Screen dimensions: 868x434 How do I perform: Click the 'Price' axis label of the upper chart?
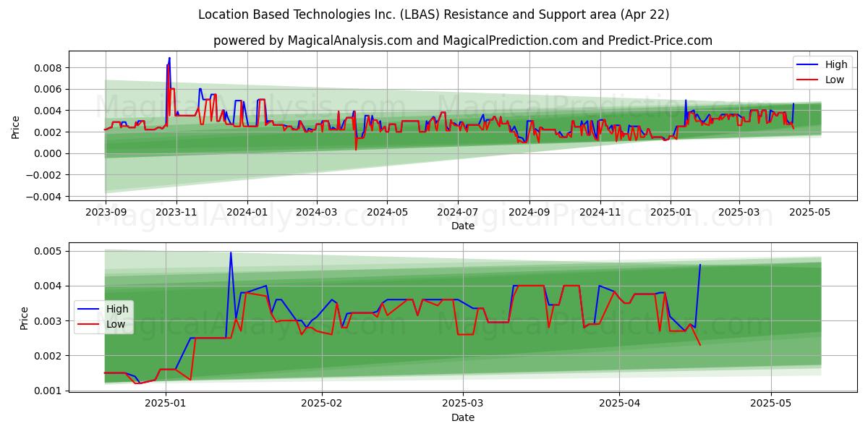(x=16, y=126)
